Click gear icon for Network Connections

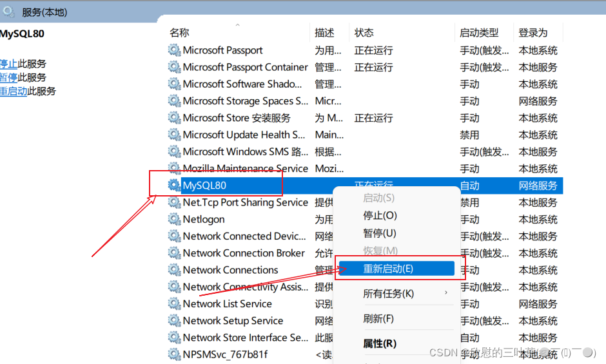pyautogui.click(x=174, y=270)
